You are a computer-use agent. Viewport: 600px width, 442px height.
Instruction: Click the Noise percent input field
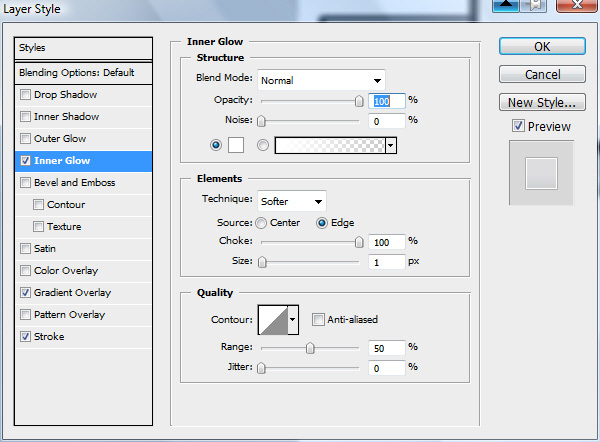(386, 121)
